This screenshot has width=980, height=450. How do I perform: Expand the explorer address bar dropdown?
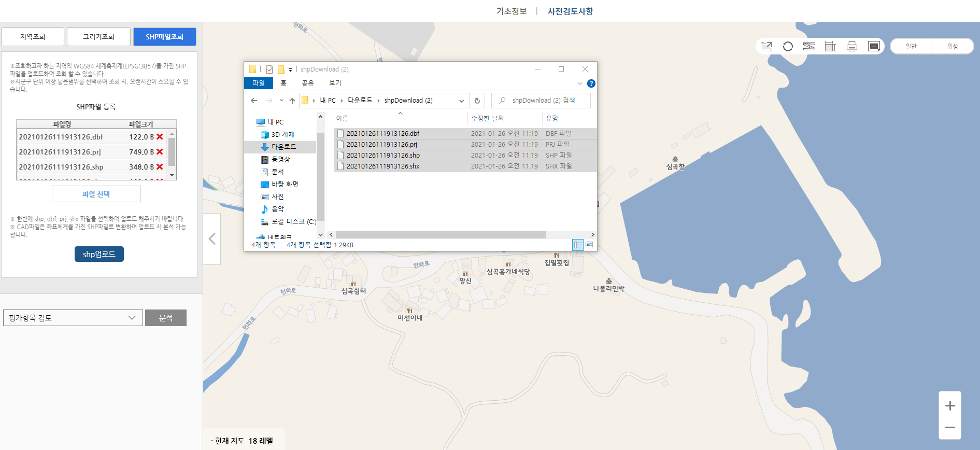click(461, 101)
